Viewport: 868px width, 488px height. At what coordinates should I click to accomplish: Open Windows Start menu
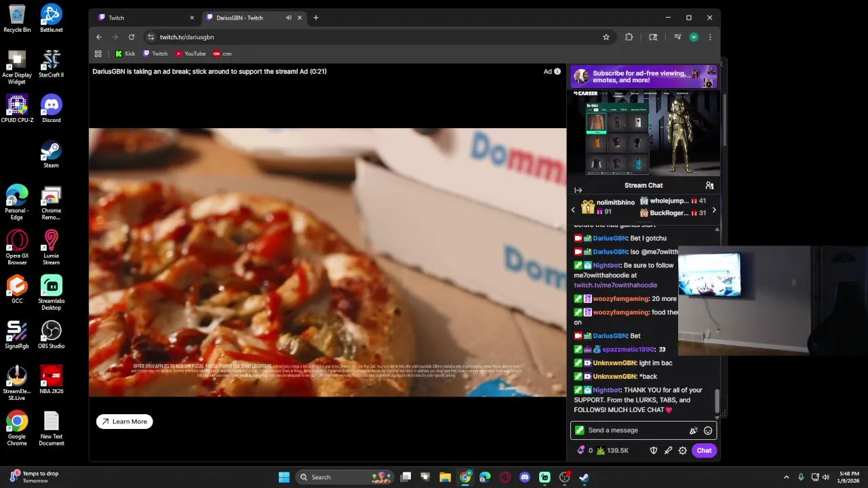pyautogui.click(x=284, y=477)
